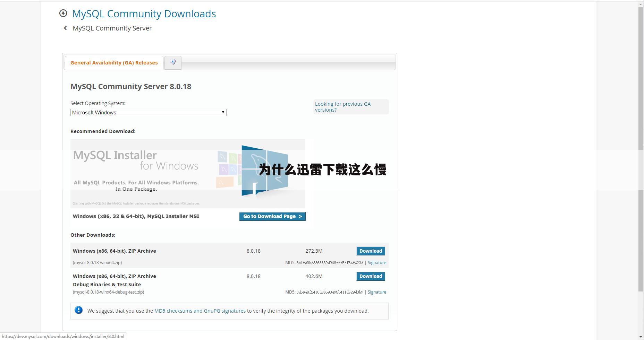The image size is (644, 340).
Task: Go back to MySQL Community Server
Action: click(x=112, y=28)
